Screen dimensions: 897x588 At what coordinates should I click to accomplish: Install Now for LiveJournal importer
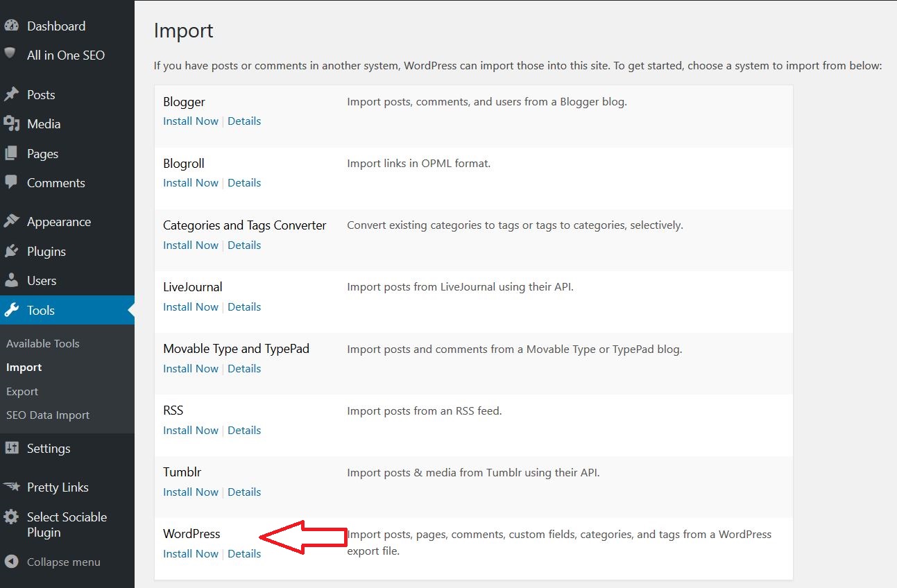191,306
